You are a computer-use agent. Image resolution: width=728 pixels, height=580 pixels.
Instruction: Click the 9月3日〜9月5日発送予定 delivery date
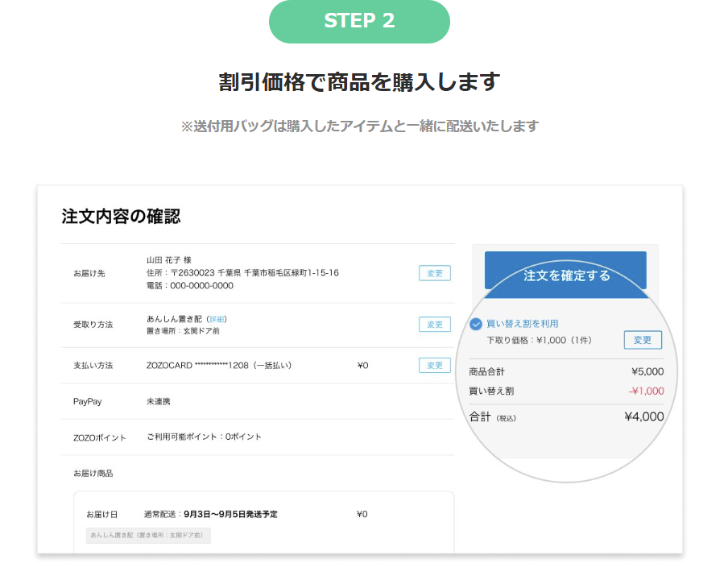pyautogui.click(x=230, y=514)
